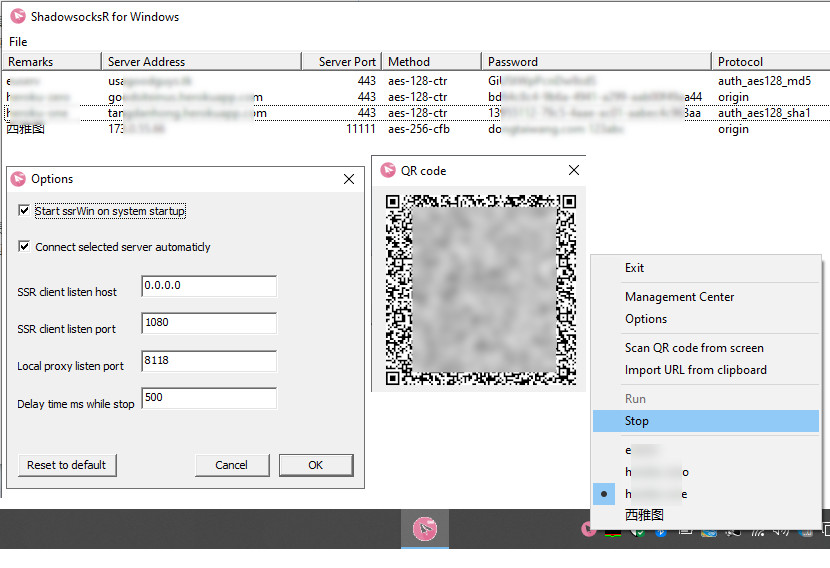Viewport: 830px width, 568px height.
Task: Click the Local proxy listen port label
Action: (70, 366)
